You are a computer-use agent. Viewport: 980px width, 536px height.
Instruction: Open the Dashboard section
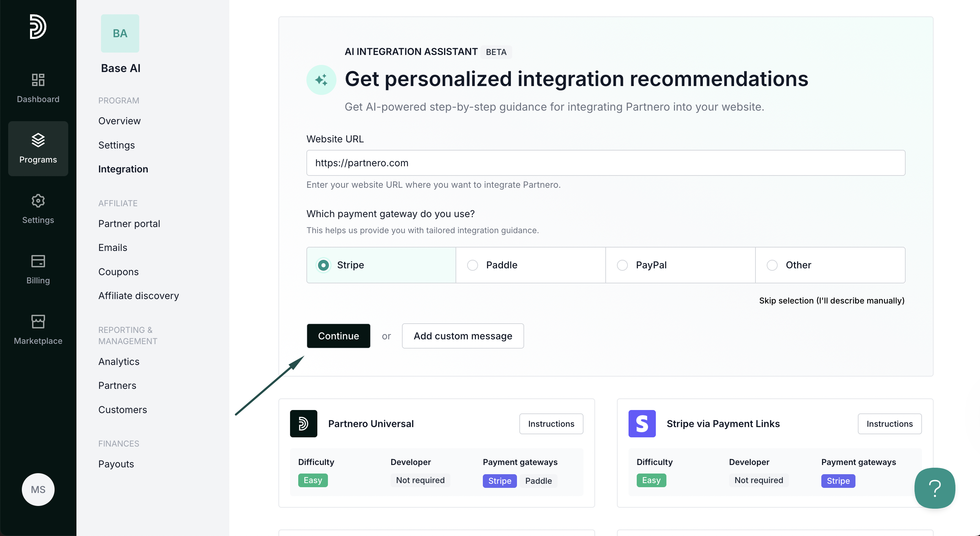[38, 88]
